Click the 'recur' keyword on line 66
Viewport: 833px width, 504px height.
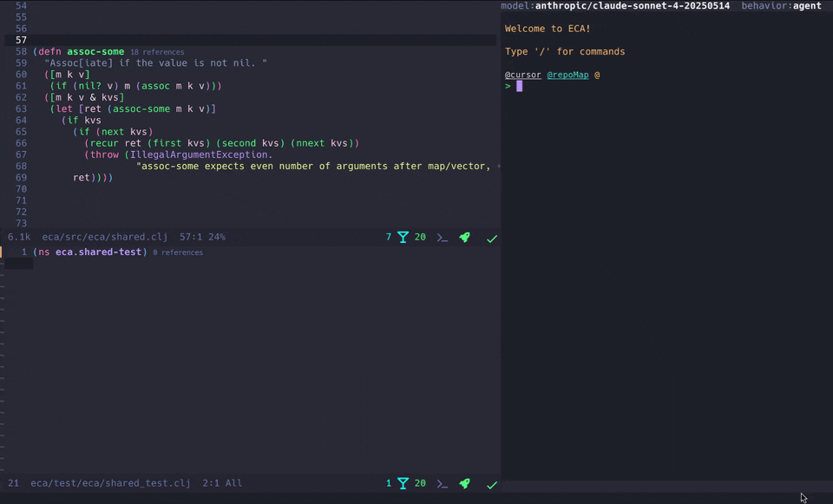[104, 143]
